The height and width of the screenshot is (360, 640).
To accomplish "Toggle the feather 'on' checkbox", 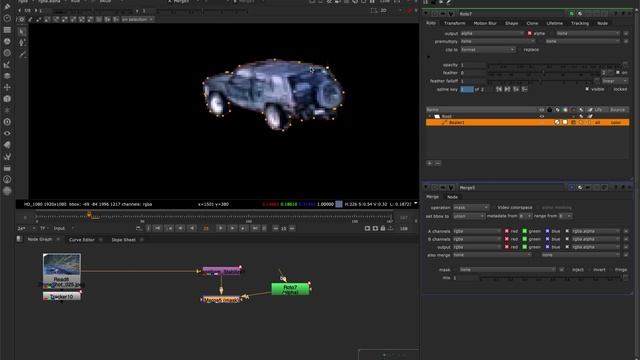I will coord(618,73).
